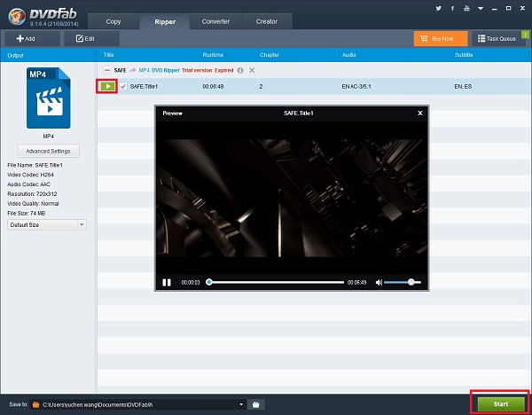Open Advanced Settings

[48, 151]
